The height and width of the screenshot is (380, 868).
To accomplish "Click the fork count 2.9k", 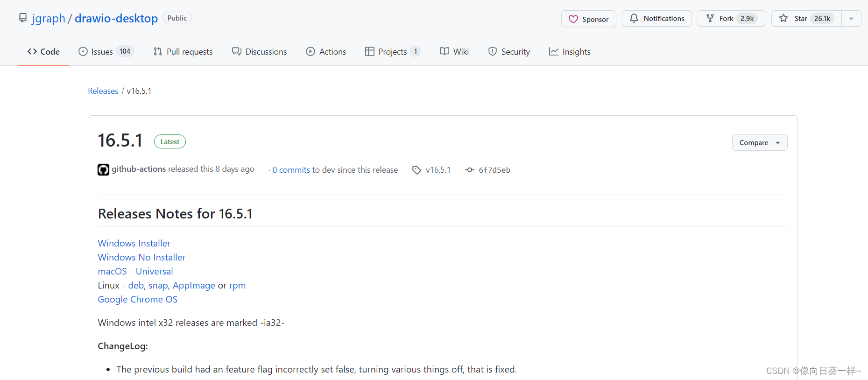I will [747, 19].
